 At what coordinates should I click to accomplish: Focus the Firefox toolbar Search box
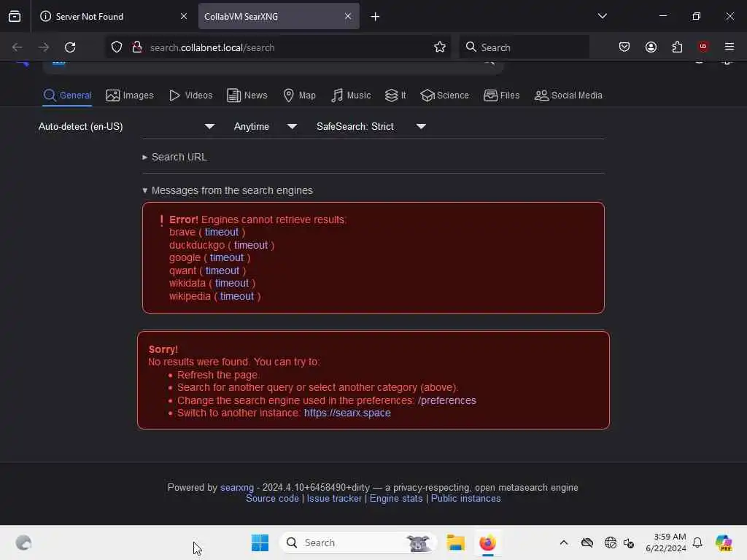[524, 47]
